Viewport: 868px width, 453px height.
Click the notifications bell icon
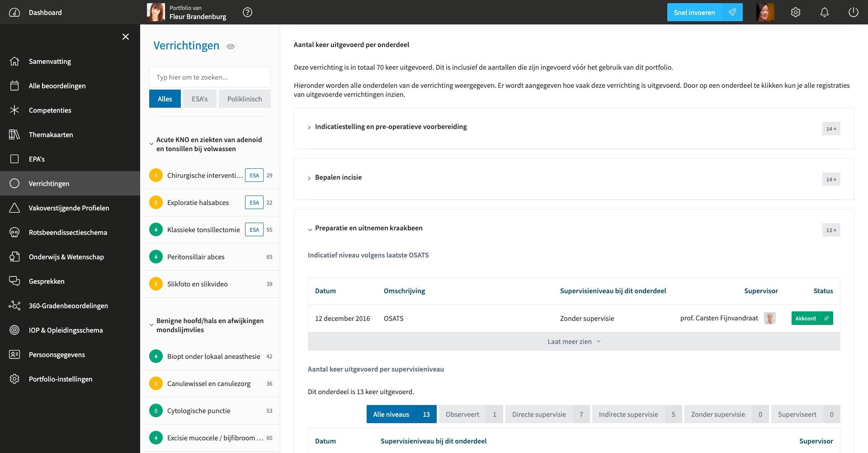(825, 12)
